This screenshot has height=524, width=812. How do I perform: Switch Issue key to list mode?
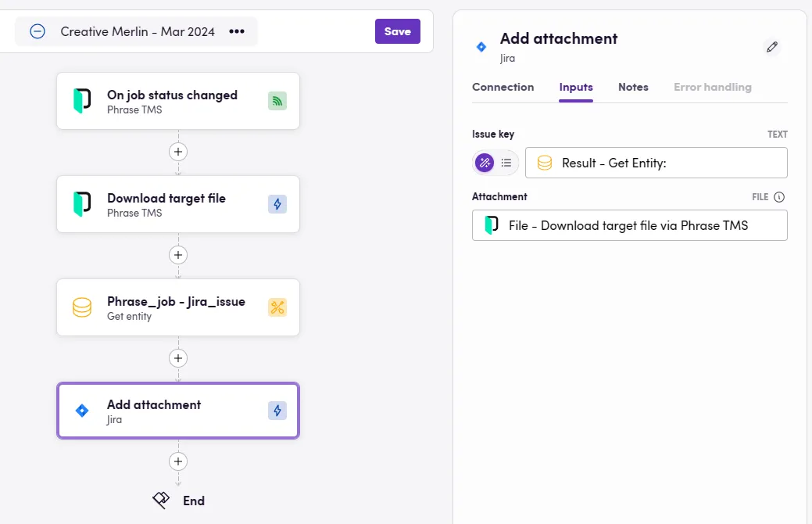click(506, 163)
